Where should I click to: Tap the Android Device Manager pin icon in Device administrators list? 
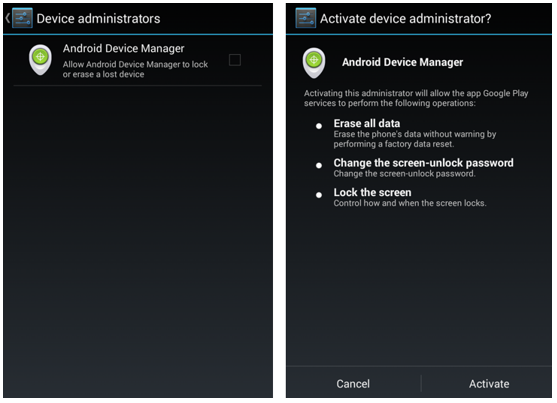(40, 60)
